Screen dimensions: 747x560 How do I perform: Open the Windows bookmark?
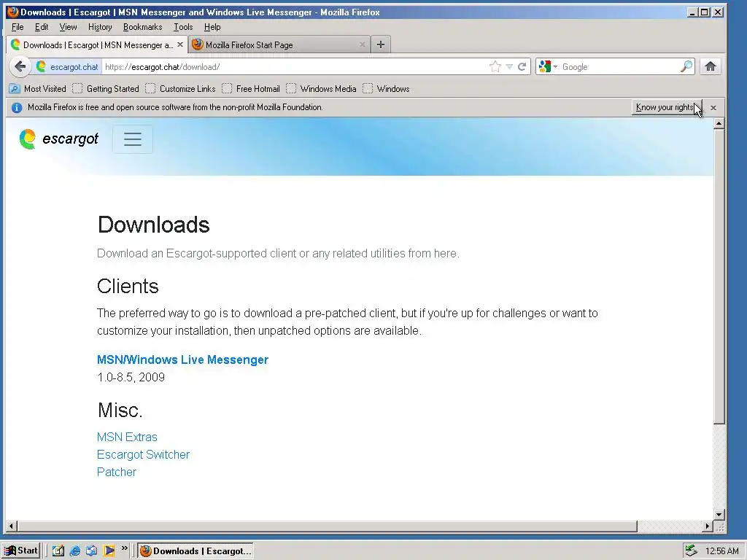point(387,88)
